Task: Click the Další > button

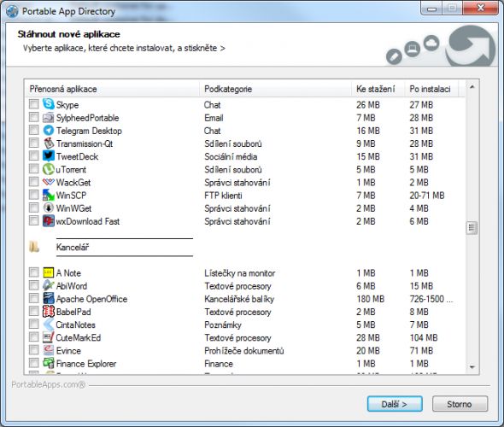Action: pos(395,404)
